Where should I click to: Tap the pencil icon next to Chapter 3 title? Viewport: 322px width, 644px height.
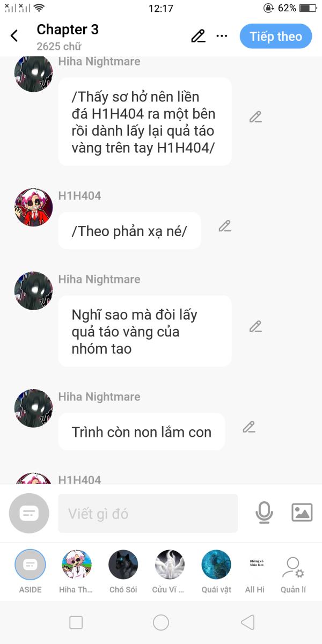pos(198,36)
